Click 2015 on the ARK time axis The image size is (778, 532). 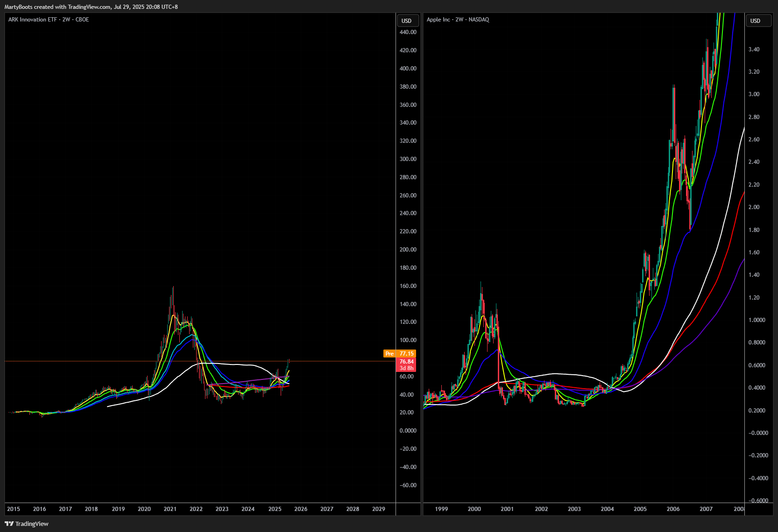[x=14, y=509]
